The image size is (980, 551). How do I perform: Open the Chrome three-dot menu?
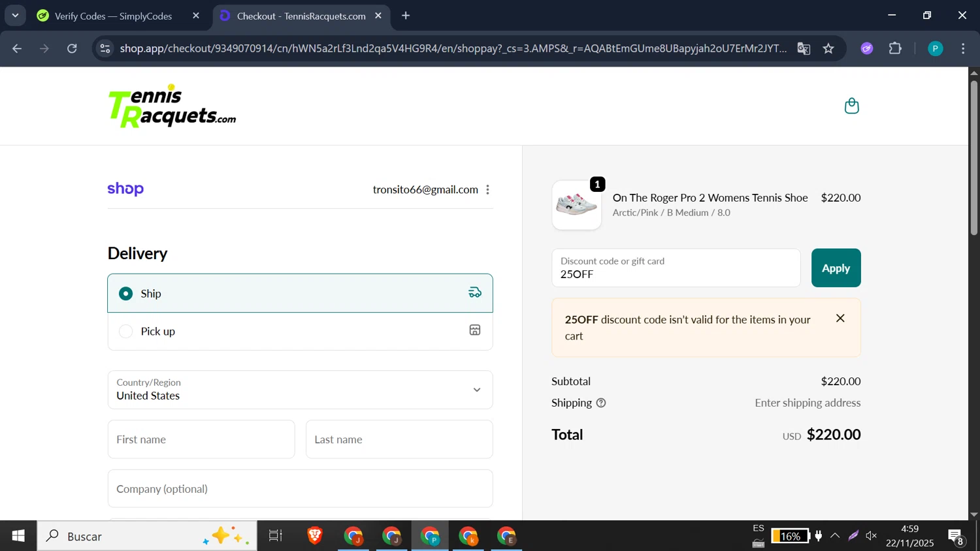pos(963,48)
